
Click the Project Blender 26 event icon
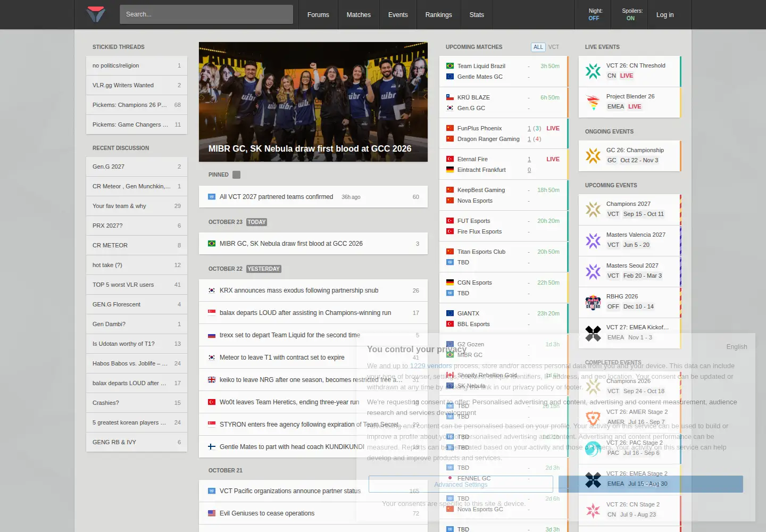click(593, 102)
